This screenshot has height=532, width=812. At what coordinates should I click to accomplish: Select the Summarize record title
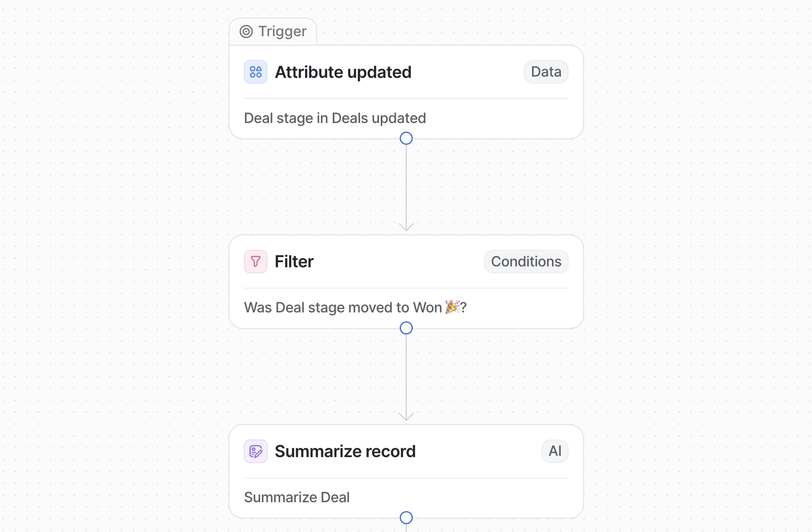[345, 451]
